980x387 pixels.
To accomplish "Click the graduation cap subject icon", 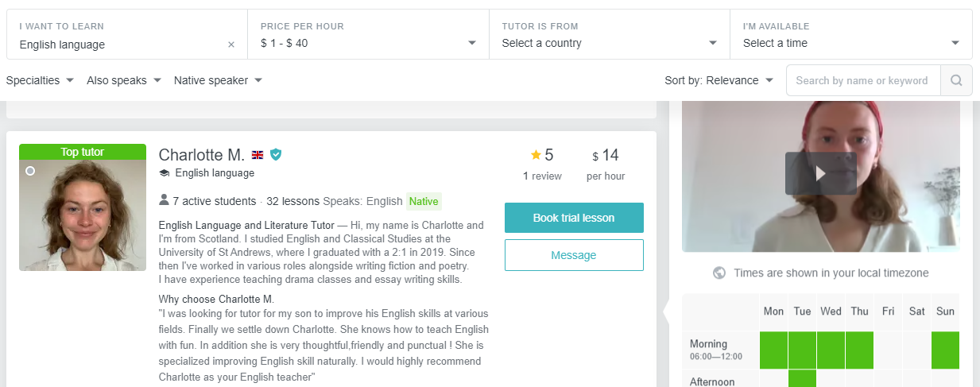I will point(165,173).
